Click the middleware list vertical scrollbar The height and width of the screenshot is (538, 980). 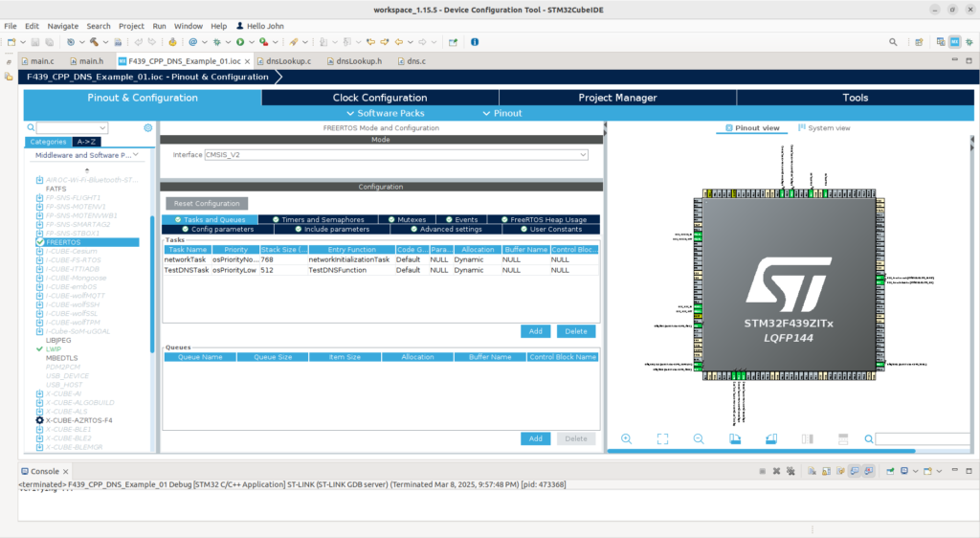(x=151, y=283)
